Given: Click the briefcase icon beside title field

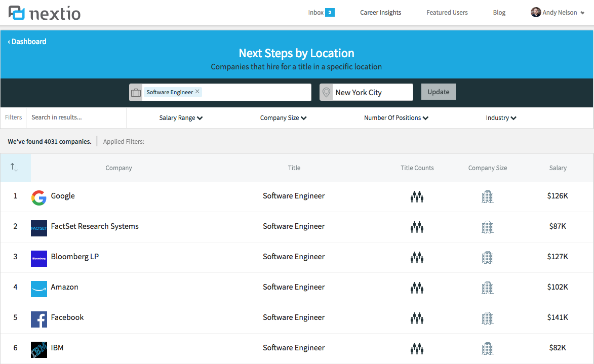Looking at the screenshot, I should (136, 93).
